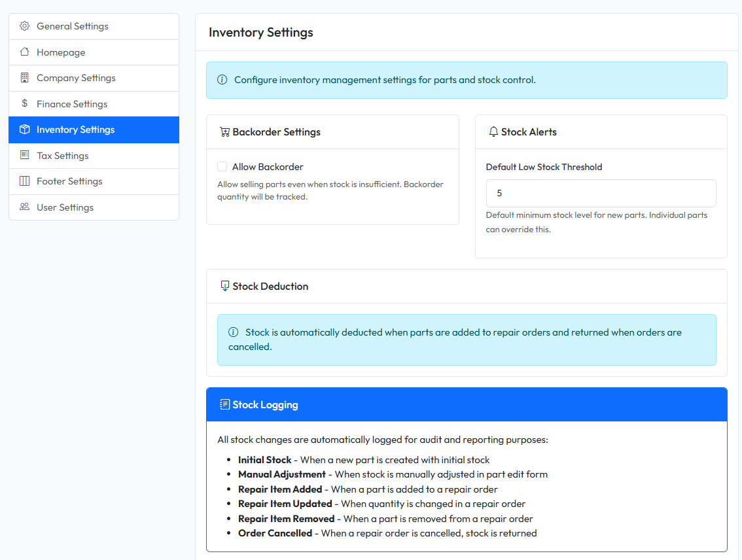Image resolution: width=742 pixels, height=560 pixels.
Task: Select the home icon next to Homepage
Action: tap(24, 52)
